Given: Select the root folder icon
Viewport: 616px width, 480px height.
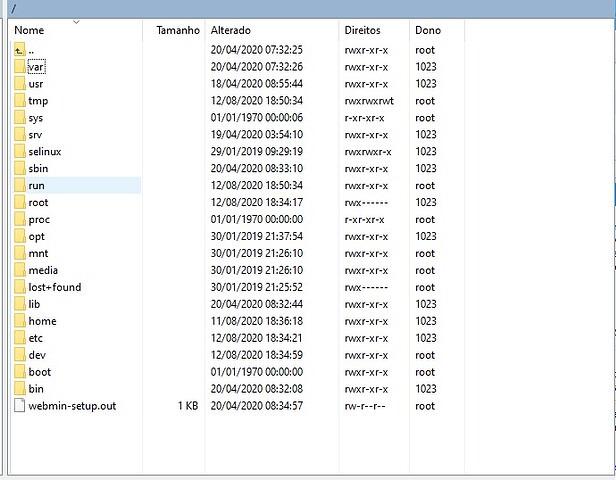Looking at the screenshot, I should point(19,202).
